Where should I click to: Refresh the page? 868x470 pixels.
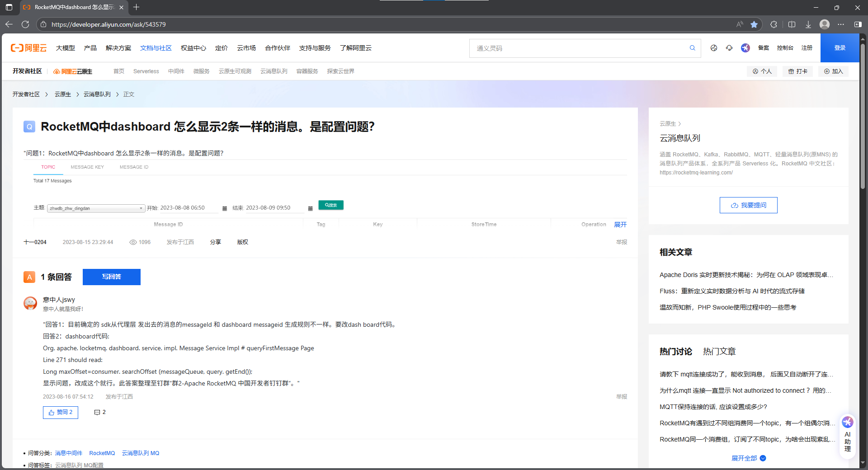coord(25,24)
